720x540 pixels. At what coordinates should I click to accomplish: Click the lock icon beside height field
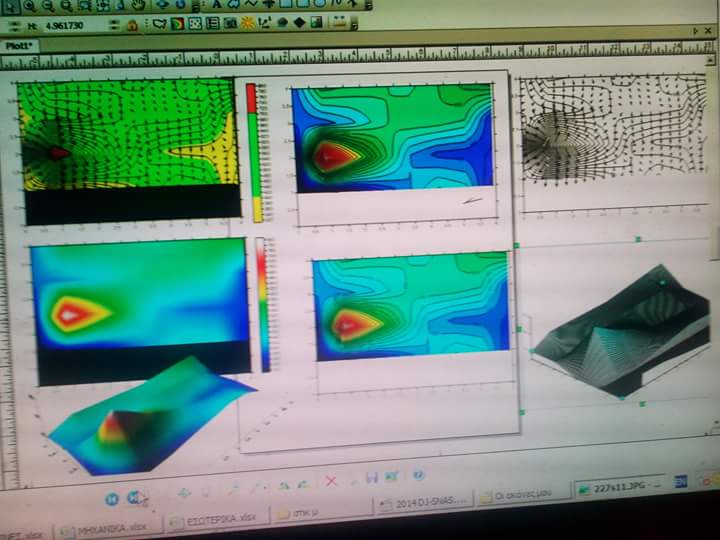click(x=131, y=25)
